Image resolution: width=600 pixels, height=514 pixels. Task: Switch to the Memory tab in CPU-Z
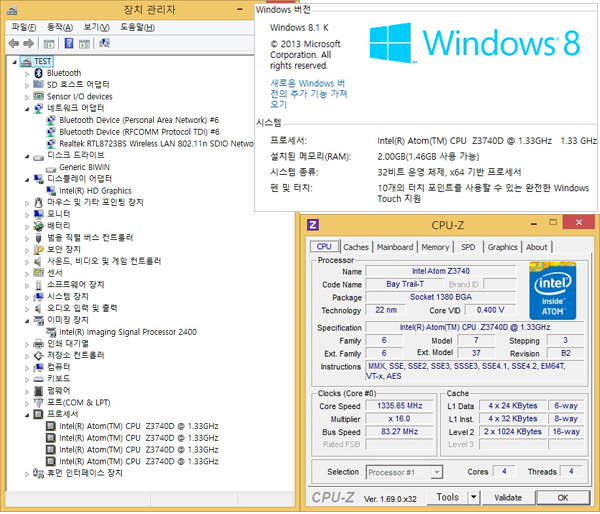[435, 247]
